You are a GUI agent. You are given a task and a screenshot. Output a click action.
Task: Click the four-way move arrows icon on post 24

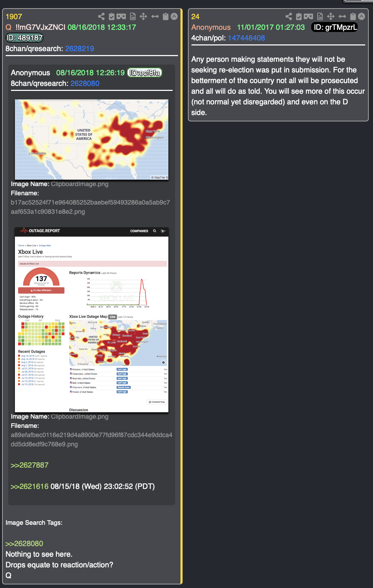pos(331,16)
